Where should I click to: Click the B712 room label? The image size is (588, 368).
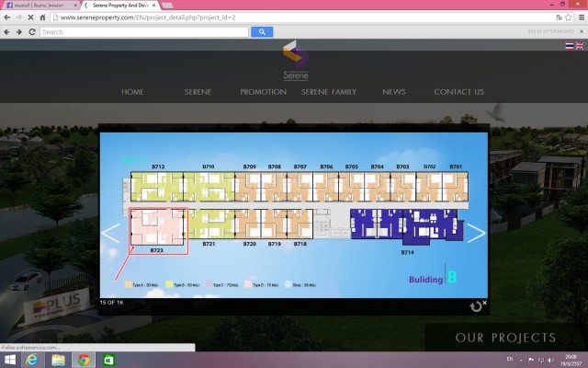pyautogui.click(x=158, y=167)
